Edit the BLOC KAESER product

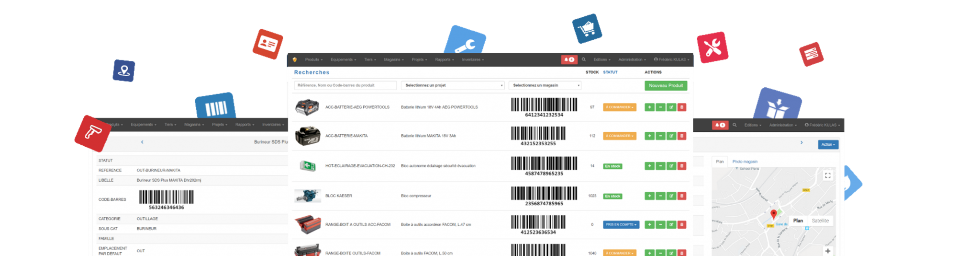coord(671,196)
